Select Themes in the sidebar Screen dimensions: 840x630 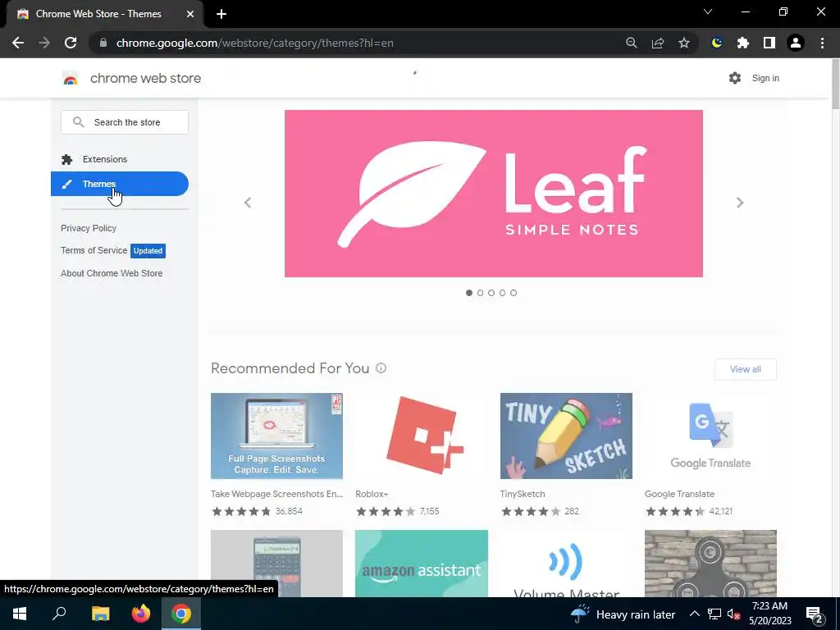(120, 184)
